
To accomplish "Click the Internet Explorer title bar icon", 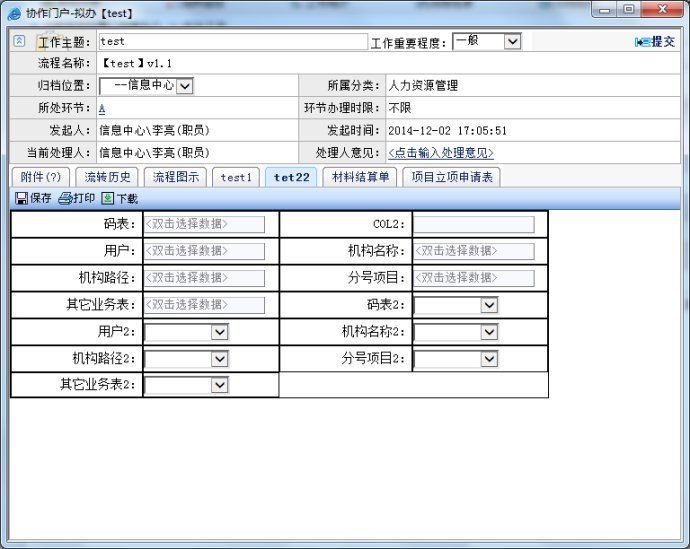I will pyautogui.click(x=14, y=14).
